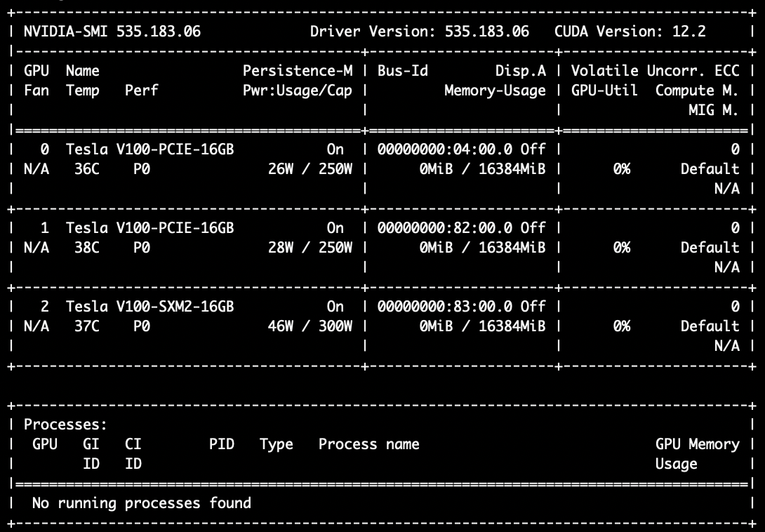Viewport: 765px width, 532px height.
Task: Click the Disp.A column header
Action: [x=521, y=72]
